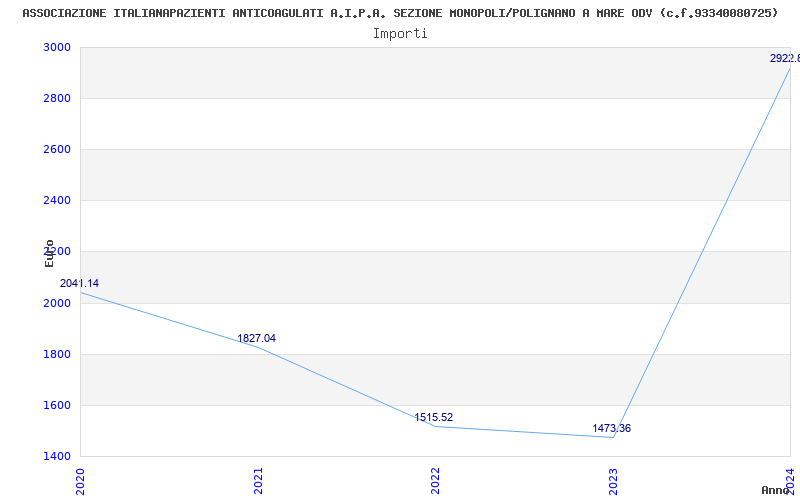Click the 2021 x-axis year label
This screenshot has width=800, height=500.
[x=258, y=481]
